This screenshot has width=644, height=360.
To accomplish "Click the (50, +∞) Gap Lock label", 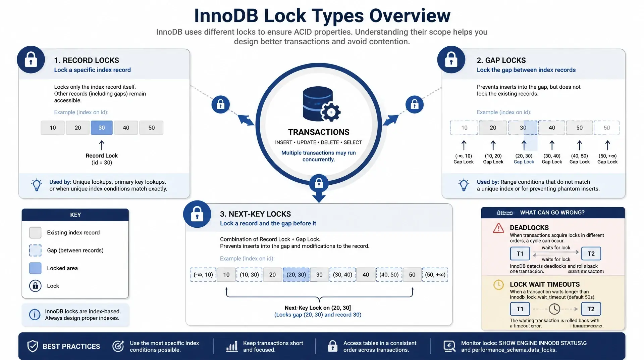I will [607, 159].
